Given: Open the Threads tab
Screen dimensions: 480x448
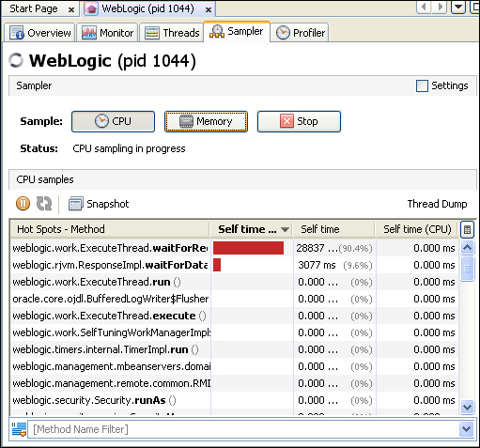Looking at the screenshot, I should click(x=172, y=33).
